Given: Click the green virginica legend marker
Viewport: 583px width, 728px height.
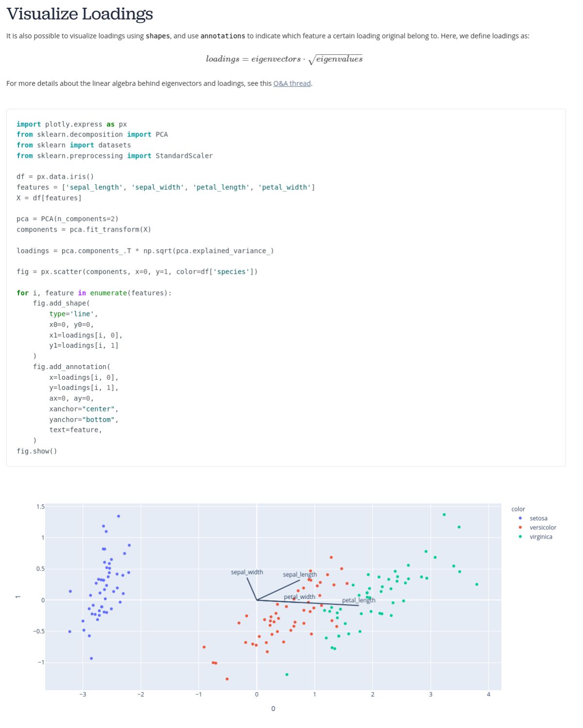Looking at the screenshot, I should [x=520, y=537].
